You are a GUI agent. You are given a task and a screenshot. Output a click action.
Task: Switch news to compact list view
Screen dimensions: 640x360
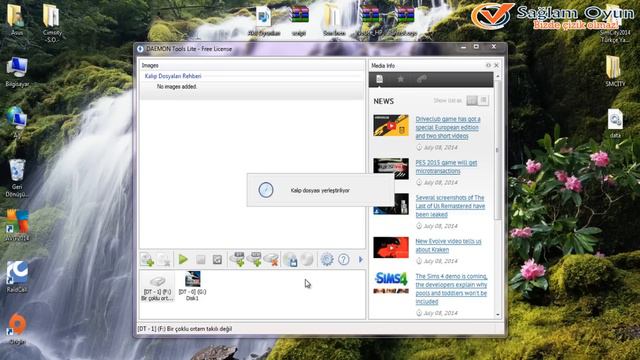[484, 100]
